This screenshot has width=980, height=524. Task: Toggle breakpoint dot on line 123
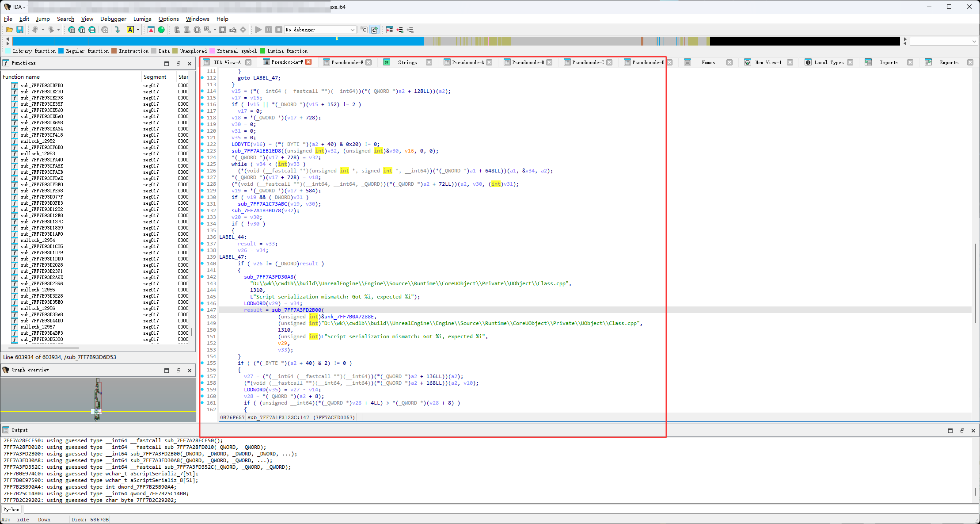point(203,151)
